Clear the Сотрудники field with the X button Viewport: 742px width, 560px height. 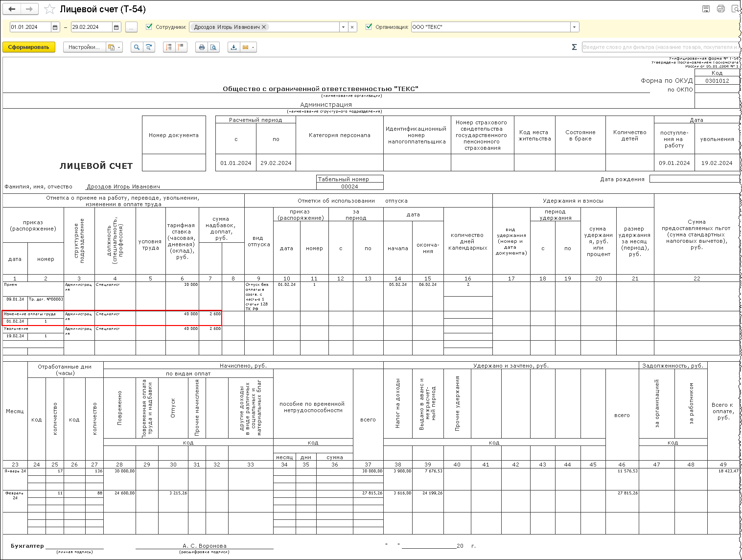[x=352, y=27]
